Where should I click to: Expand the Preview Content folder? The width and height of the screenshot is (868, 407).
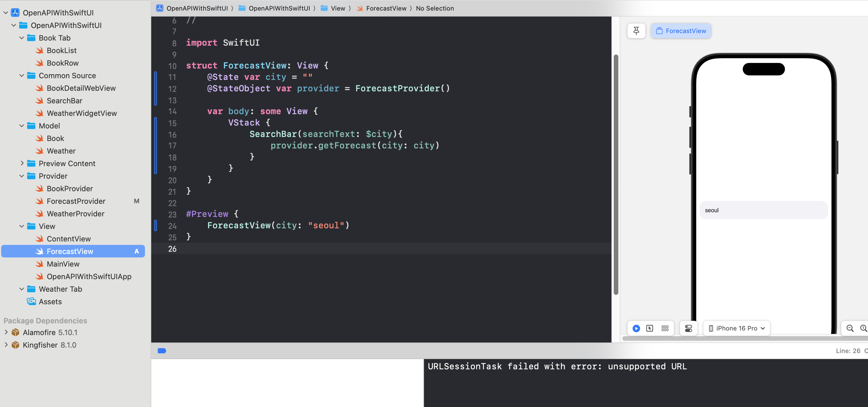(x=22, y=164)
